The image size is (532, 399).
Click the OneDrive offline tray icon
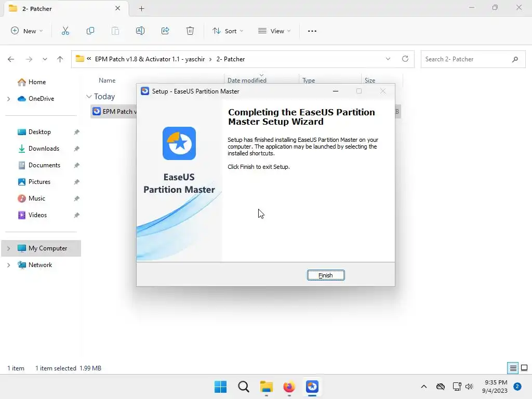441,387
